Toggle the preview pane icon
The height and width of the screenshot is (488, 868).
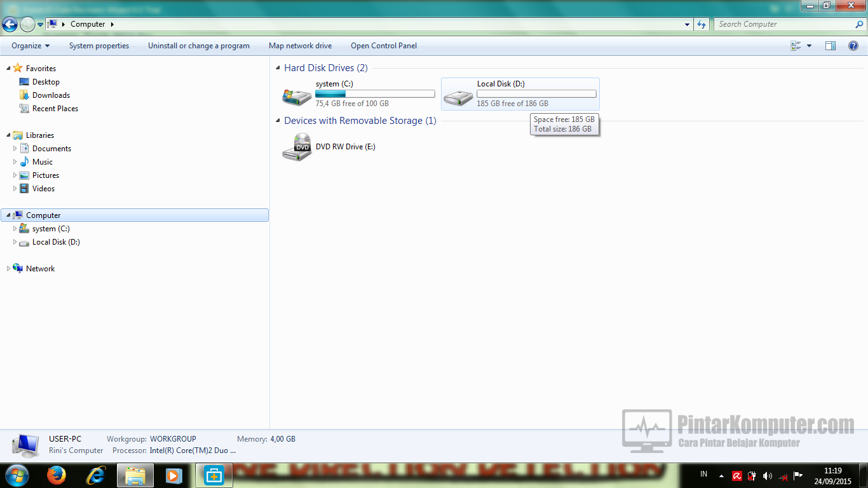(x=830, y=45)
